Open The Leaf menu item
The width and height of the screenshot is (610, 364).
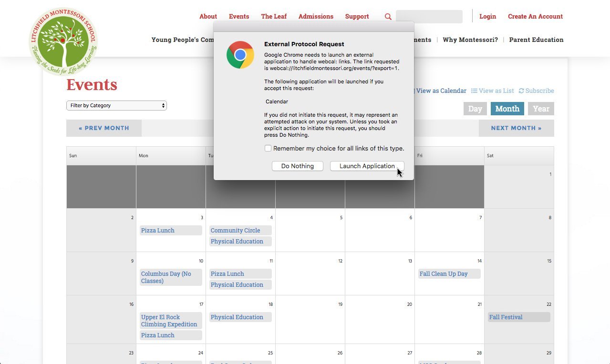[274, 16]
